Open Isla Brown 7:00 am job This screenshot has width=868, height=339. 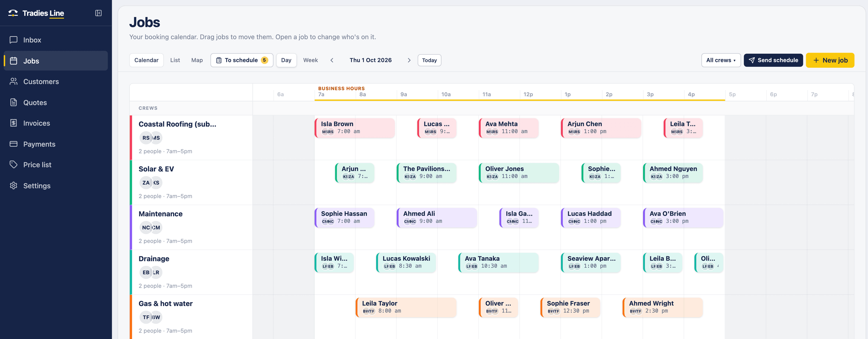coord(354,128)
